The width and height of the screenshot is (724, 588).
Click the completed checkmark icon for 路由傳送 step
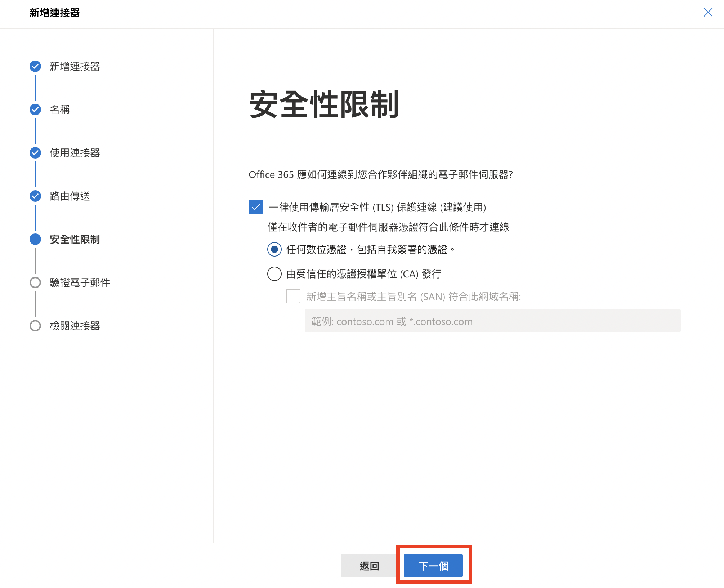pos(35,196)
